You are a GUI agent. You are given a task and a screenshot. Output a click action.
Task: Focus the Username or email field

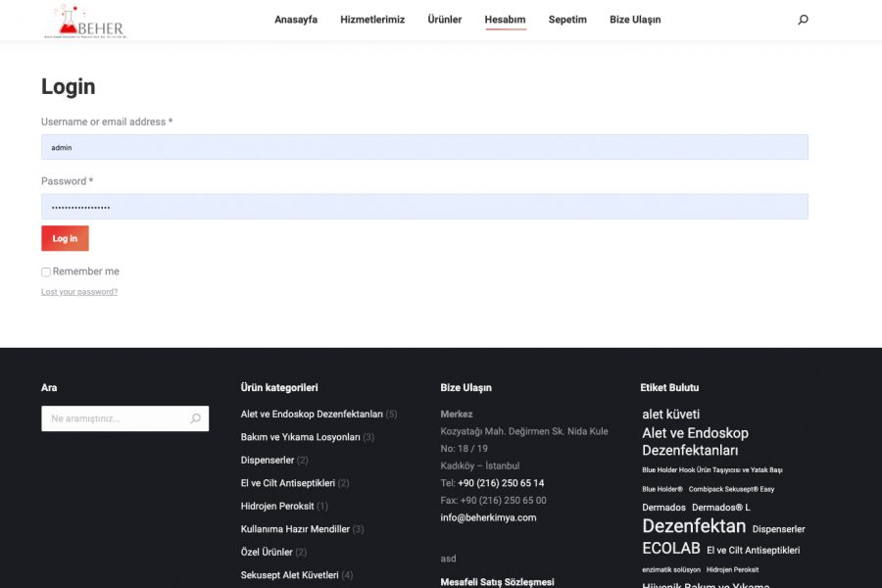point(424,147)
